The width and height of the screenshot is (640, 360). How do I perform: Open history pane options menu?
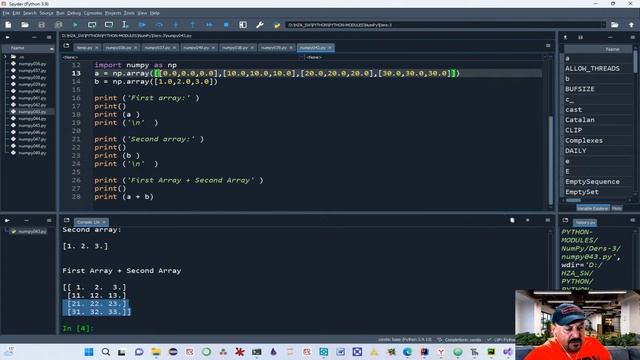pyautogui.click(x=632, y=220)
